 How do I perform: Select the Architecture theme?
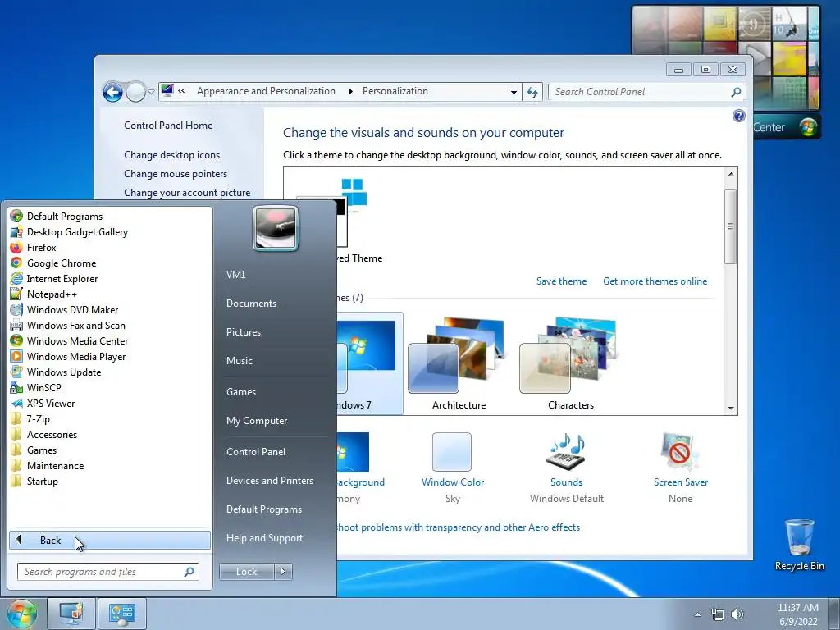click(459, 364)
